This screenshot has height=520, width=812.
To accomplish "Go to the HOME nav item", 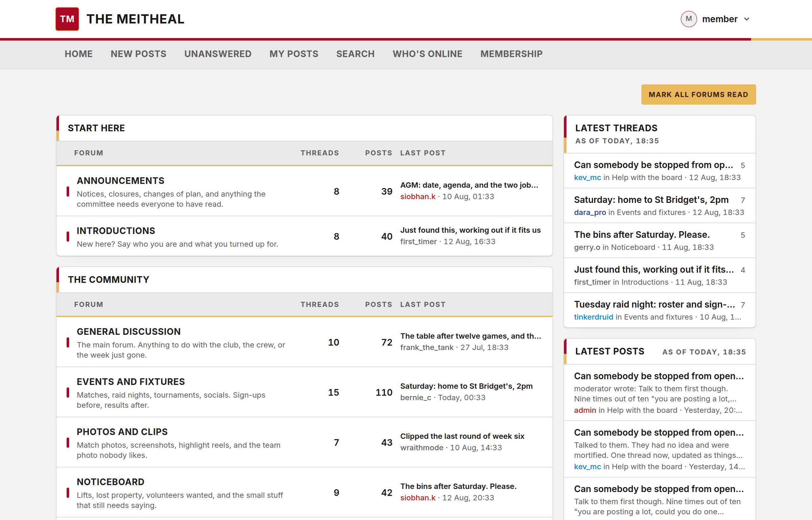I will pos(79,54).
